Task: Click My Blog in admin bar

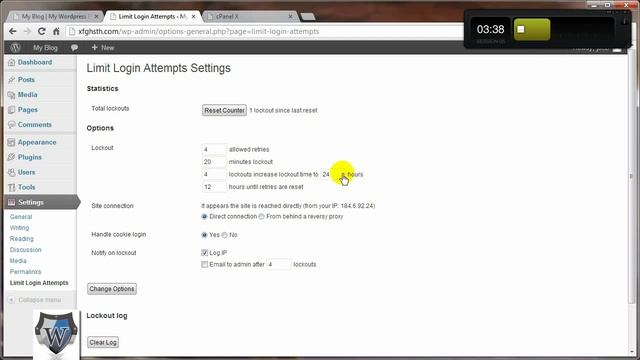Action: pyautogui.click(x=45, y=48)
